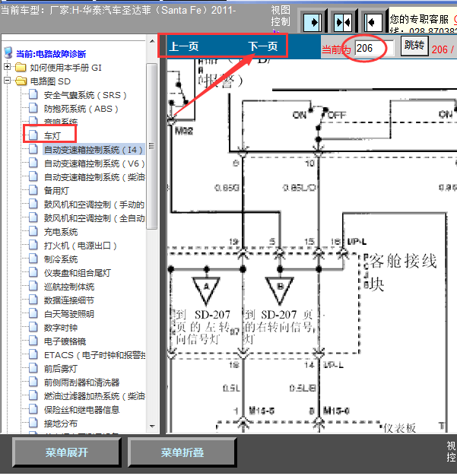
Task: Click the SD-207 right turn signal reference B
Action: click(x=280, y=290)
